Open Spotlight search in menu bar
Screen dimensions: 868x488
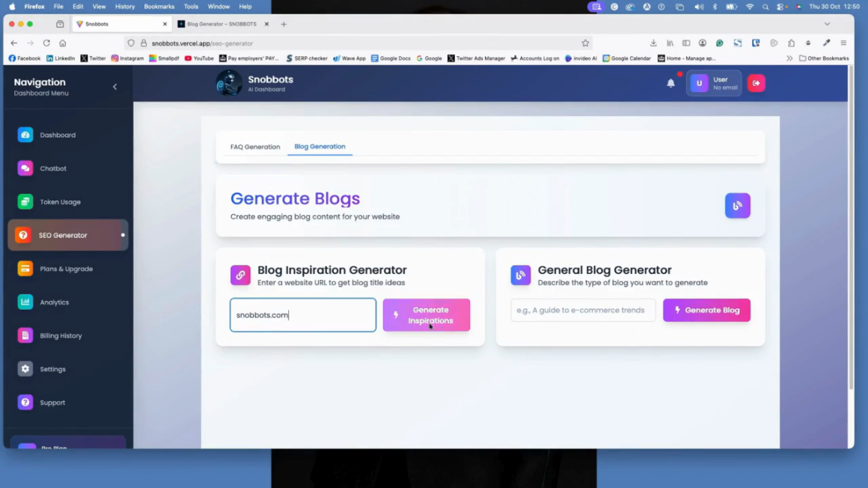click(x=765, y=7)
